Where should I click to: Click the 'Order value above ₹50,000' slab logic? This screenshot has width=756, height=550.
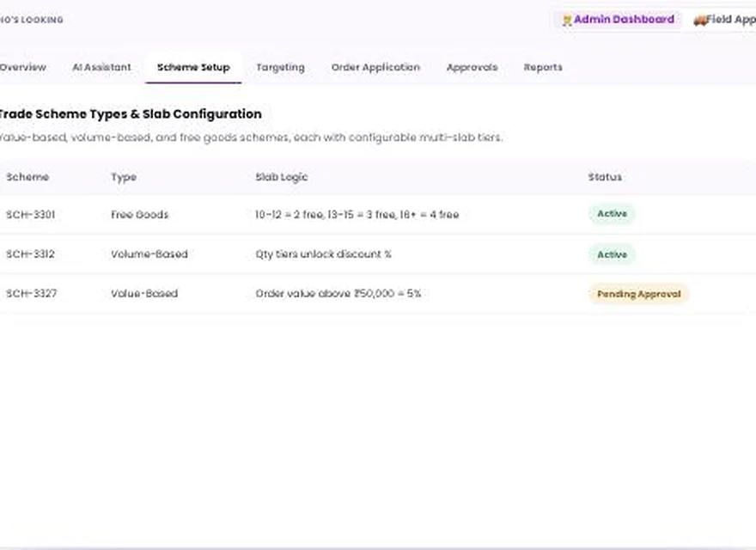point(338,293)
